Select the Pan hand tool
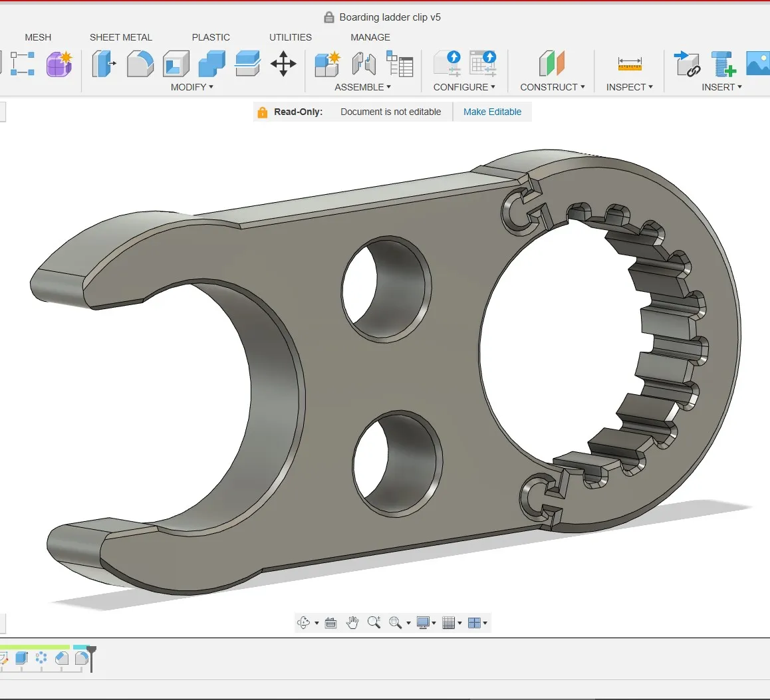 pos(352,623)
